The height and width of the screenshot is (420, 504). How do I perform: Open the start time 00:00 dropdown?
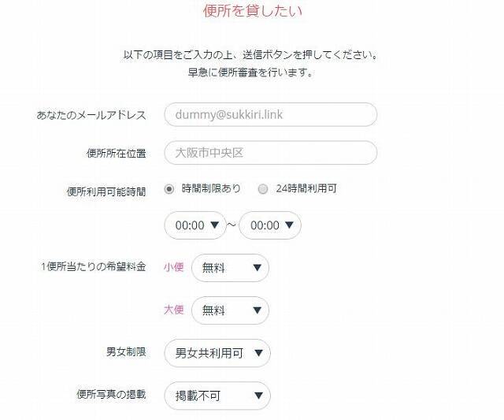(x=195, y=225)
